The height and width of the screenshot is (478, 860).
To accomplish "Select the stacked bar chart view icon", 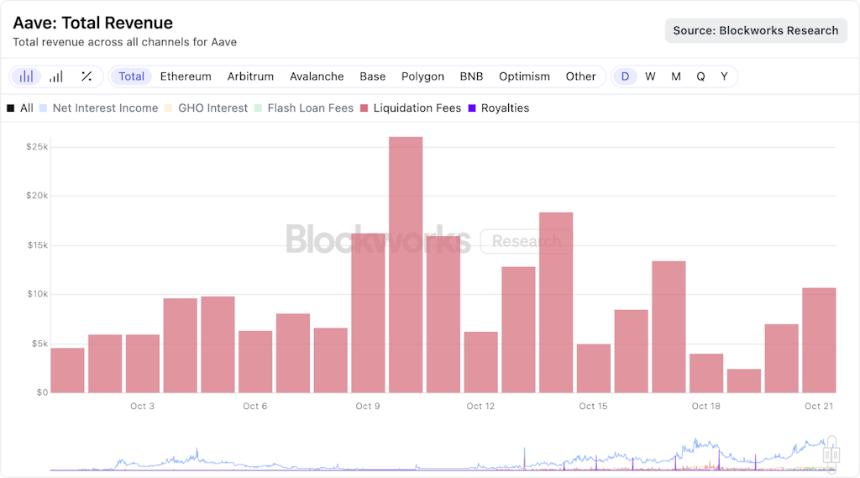I will (x=26, y=76).
